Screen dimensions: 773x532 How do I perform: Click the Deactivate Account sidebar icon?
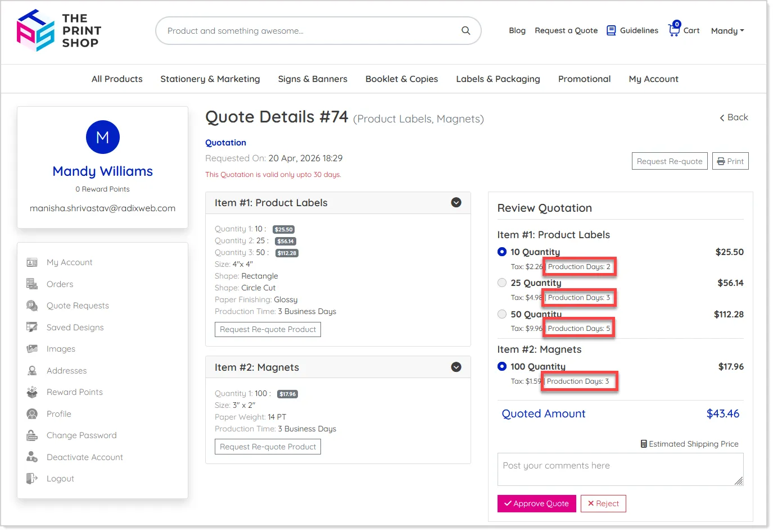(32, 457)
